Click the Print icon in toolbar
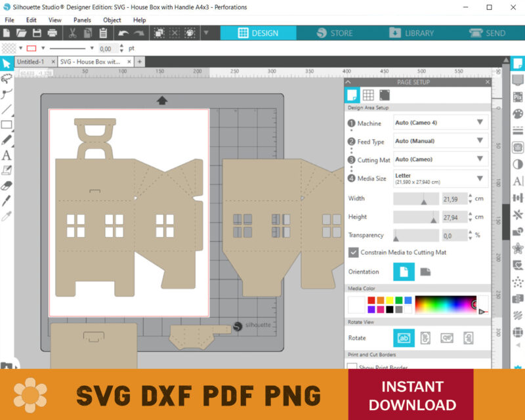The height and width of the screenshot is (420, 525). pyautogui.click(x=52, y=33)
